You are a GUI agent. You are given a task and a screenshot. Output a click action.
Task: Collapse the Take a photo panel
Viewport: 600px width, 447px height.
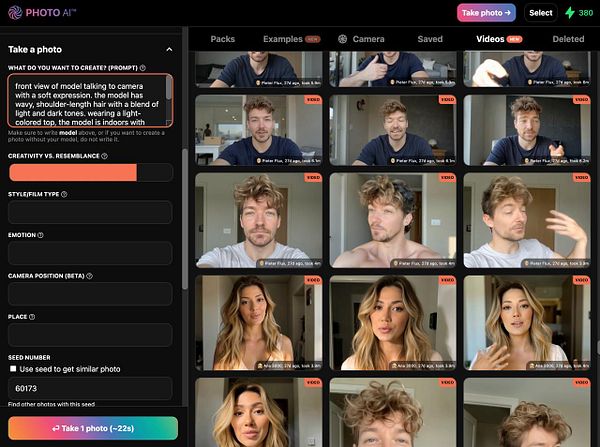[169, 49]
